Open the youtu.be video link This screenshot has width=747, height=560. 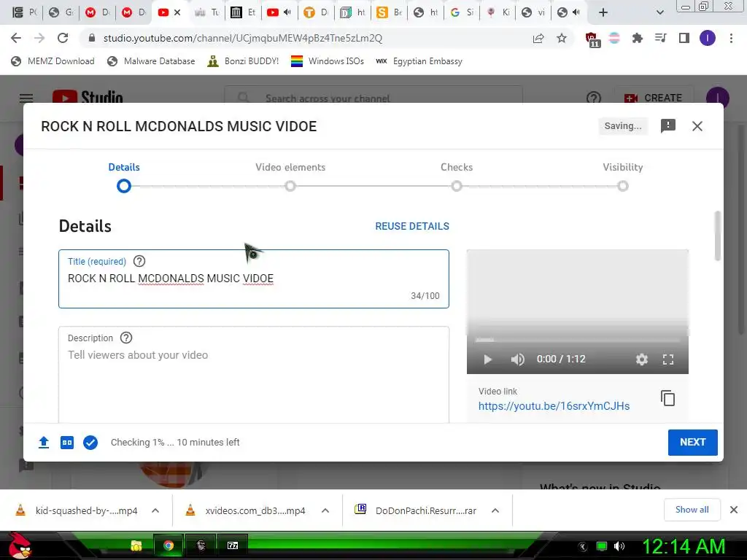click(554, 406)
